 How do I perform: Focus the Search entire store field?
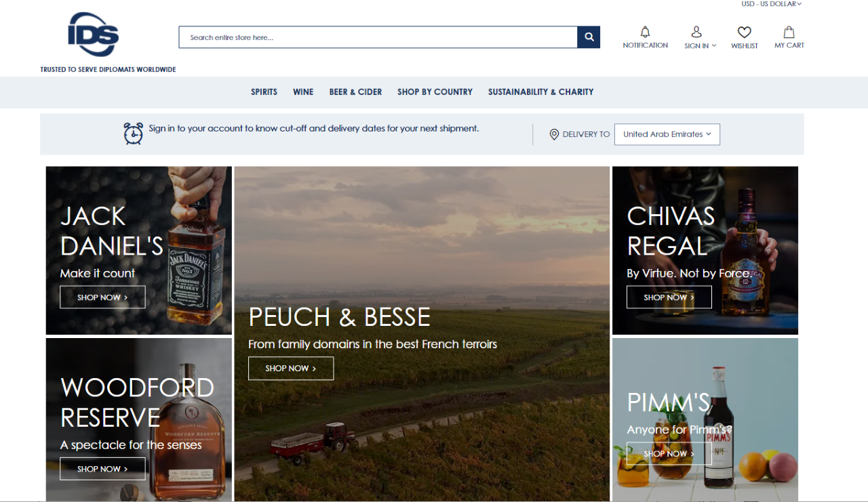pos(378,37)
